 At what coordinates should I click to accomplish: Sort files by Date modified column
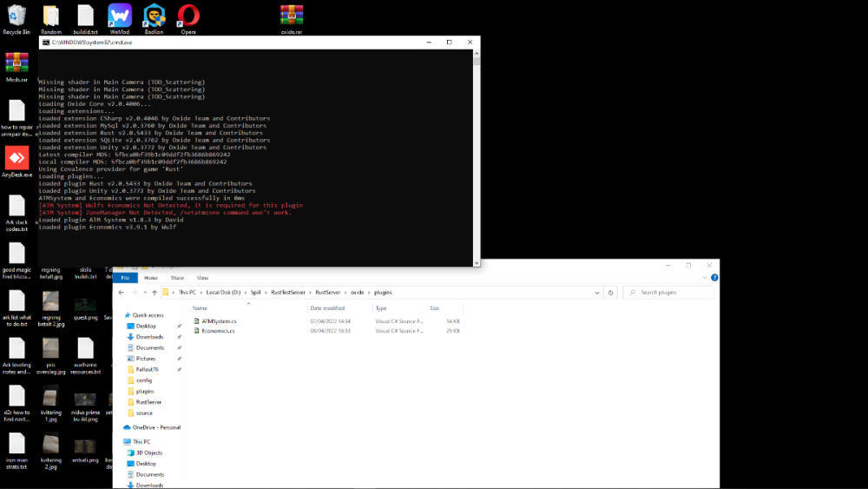[x=327, y=308]
